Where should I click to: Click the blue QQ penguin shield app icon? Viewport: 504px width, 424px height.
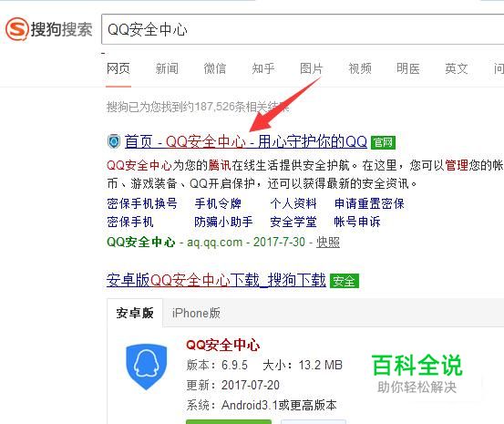pyautogui.click(x=147, y=367)
